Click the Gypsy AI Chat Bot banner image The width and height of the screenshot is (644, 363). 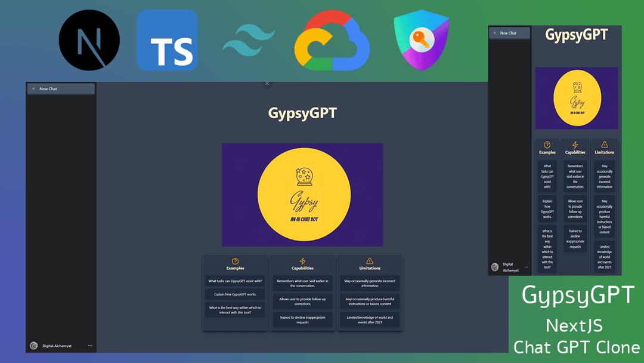[302, 195]
